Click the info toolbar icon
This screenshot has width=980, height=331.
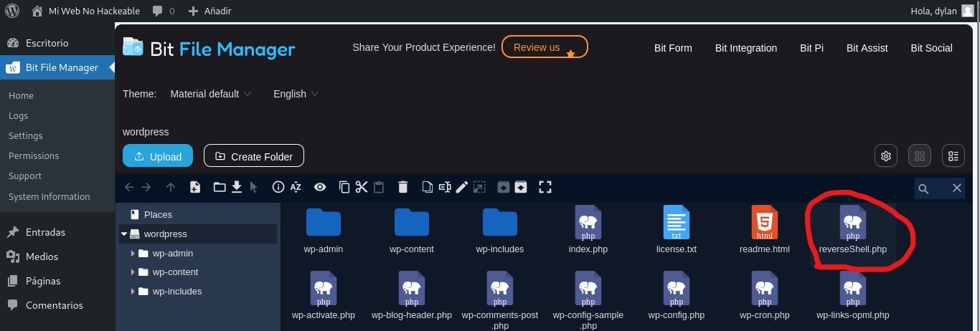[278, 187]
